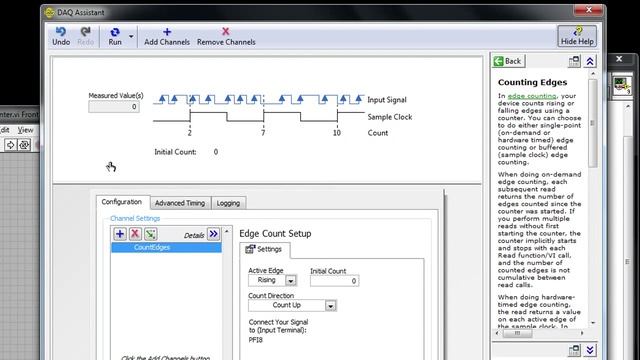640x360 pixels.
Task: Select the CountEdges channel
Action: [167, 247]
